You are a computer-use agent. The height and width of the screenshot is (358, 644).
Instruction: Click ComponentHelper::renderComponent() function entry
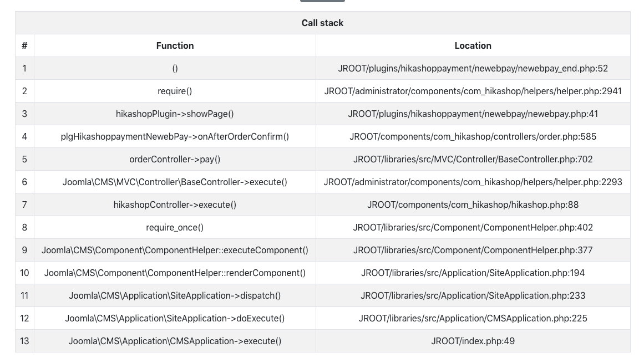(x=175, y=273)
